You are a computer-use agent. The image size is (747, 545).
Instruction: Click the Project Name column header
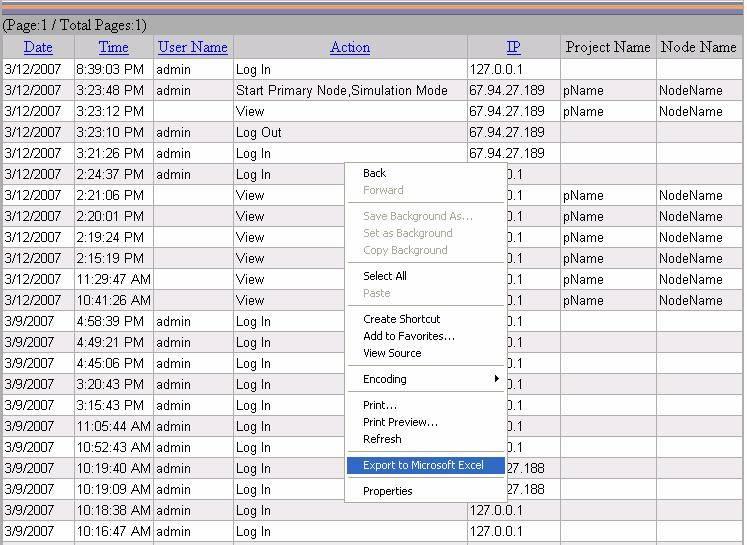607,47
